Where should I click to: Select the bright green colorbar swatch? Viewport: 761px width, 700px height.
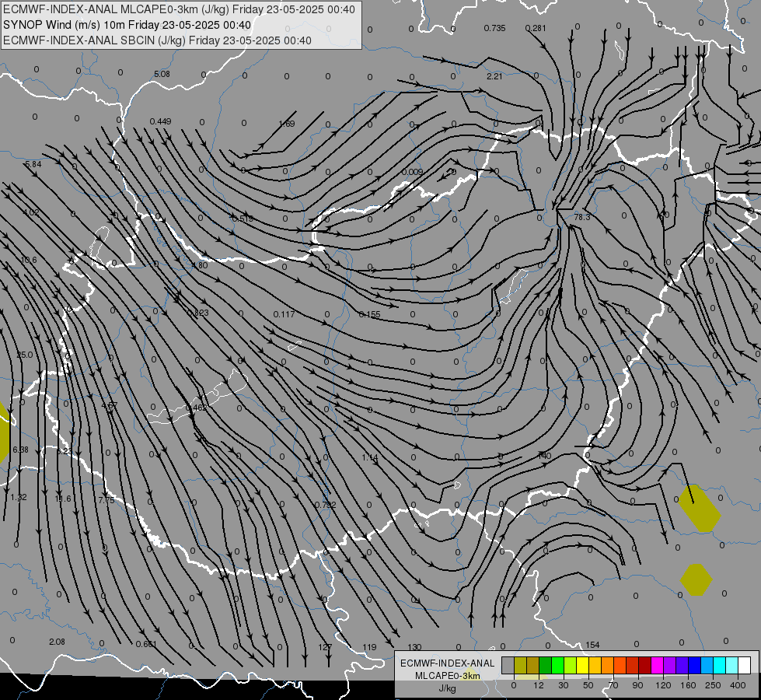click(558, 665)
